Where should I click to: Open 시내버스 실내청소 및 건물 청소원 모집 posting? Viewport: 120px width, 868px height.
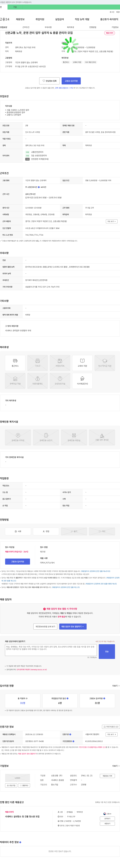click(x=22, y=816)
